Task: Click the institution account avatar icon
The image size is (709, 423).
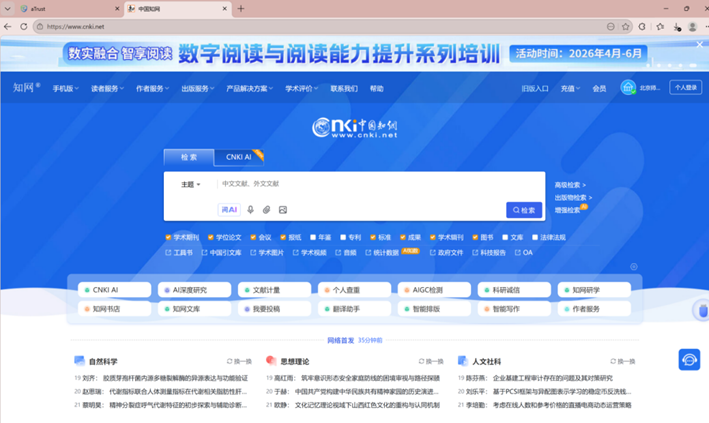Action: pos(628,88)
